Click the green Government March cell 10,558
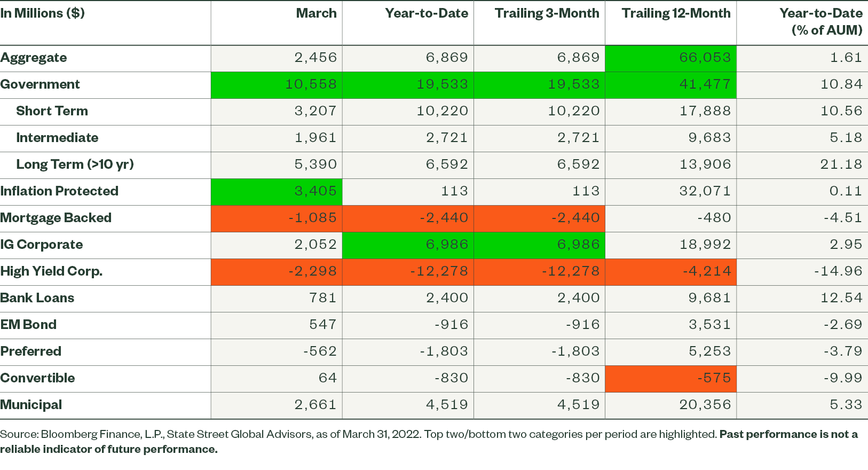Viewport: 868px width, 470px height. [311, 84]
